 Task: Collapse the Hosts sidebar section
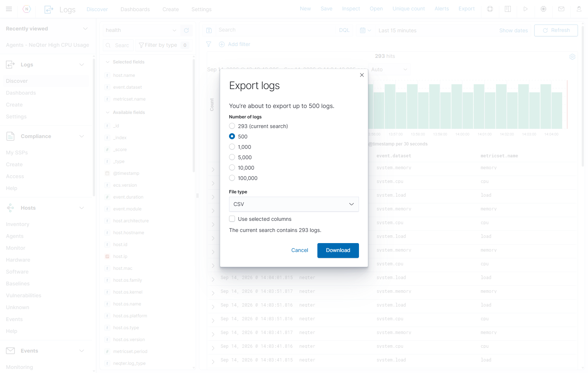82,208
